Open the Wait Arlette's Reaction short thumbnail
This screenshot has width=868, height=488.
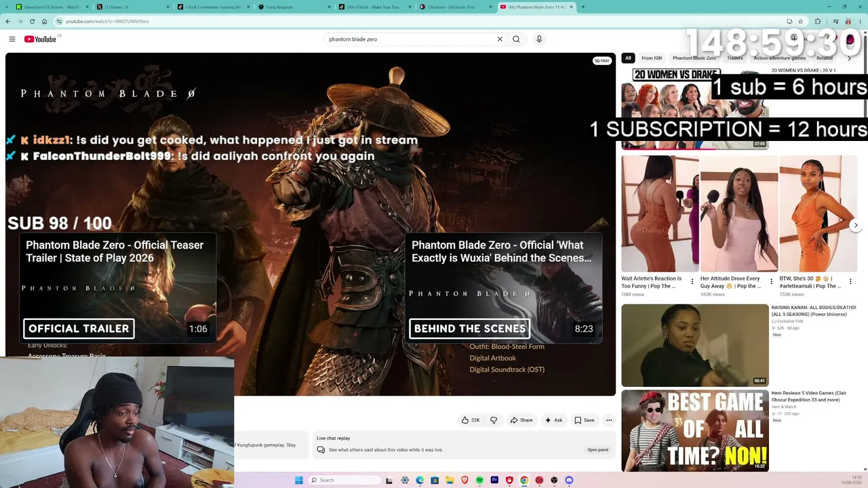pyautogui.click(x=660, y=213)
